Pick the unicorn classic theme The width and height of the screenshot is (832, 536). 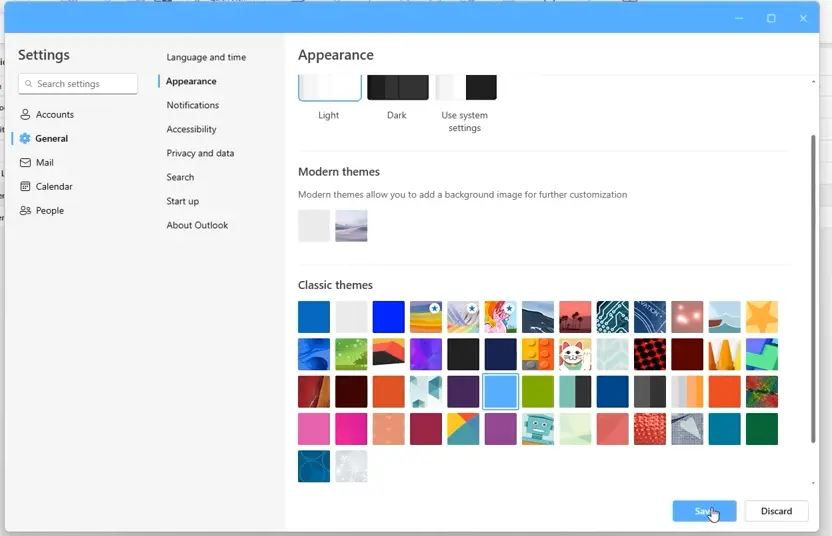pos(500,317)
